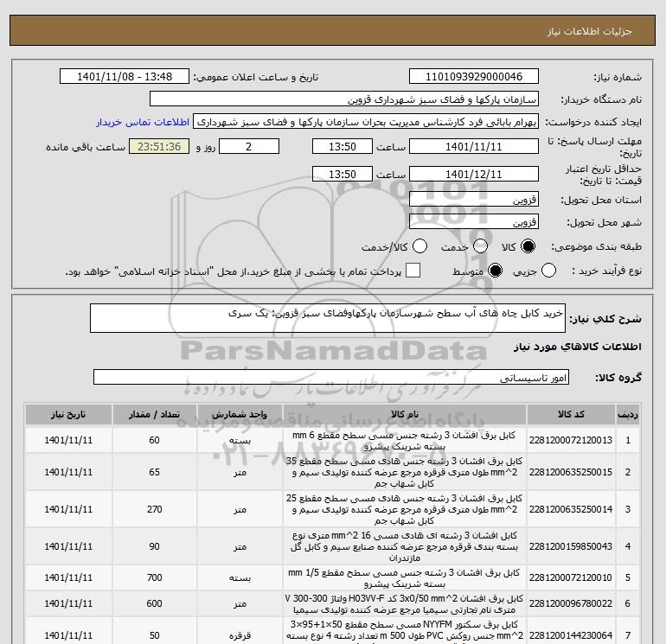The image size is (666, 644).
Task: Click the row 2 cable name with 35 mm^2
Action: coord(404,472)
